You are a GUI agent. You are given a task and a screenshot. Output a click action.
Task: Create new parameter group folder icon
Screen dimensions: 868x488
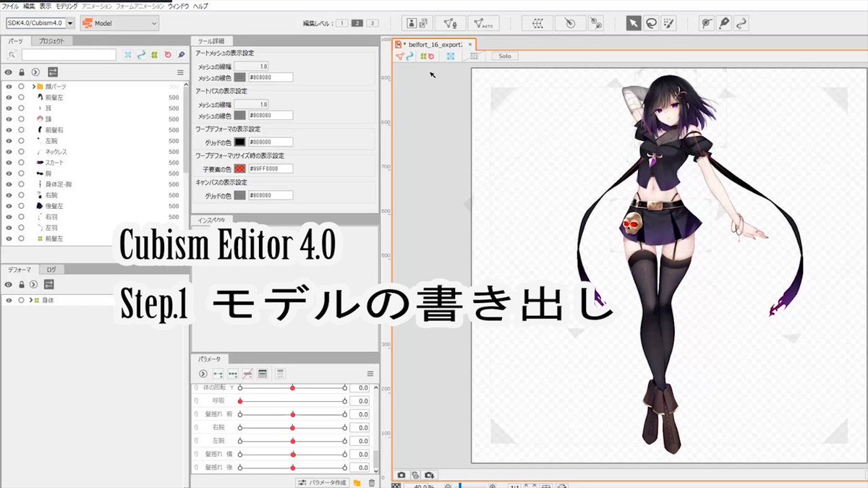pyautogui.click(x=357, y=483)
